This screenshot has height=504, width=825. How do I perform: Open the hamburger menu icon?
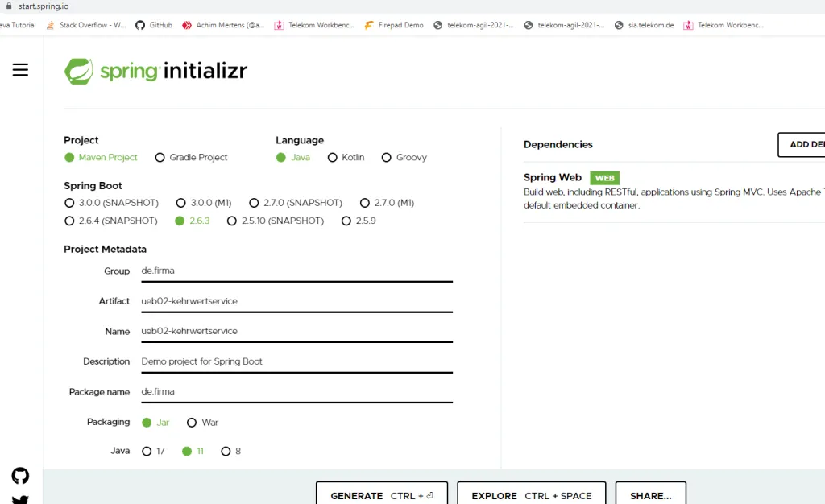(x=20, y=70)
